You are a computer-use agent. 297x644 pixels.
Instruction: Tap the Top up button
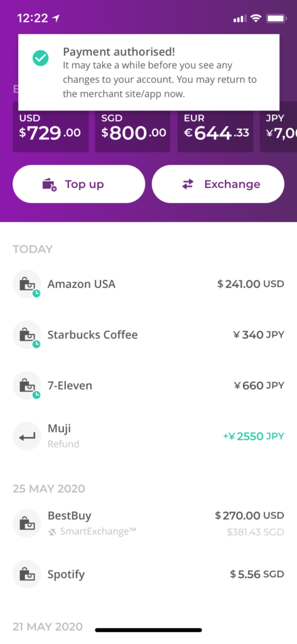(x=78, y=184)
